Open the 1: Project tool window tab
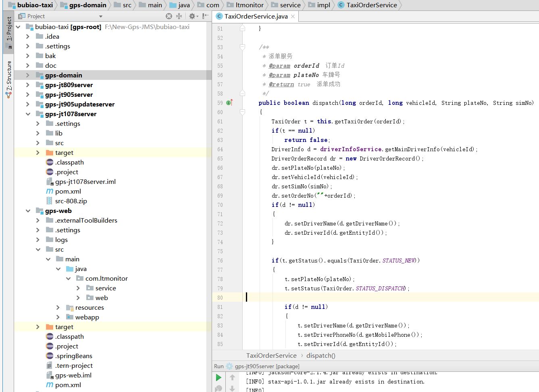 pos(9,31)
